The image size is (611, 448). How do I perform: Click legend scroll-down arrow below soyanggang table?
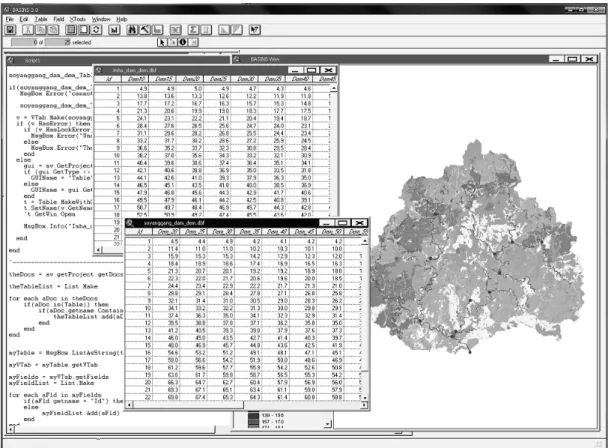click(328, 424)
